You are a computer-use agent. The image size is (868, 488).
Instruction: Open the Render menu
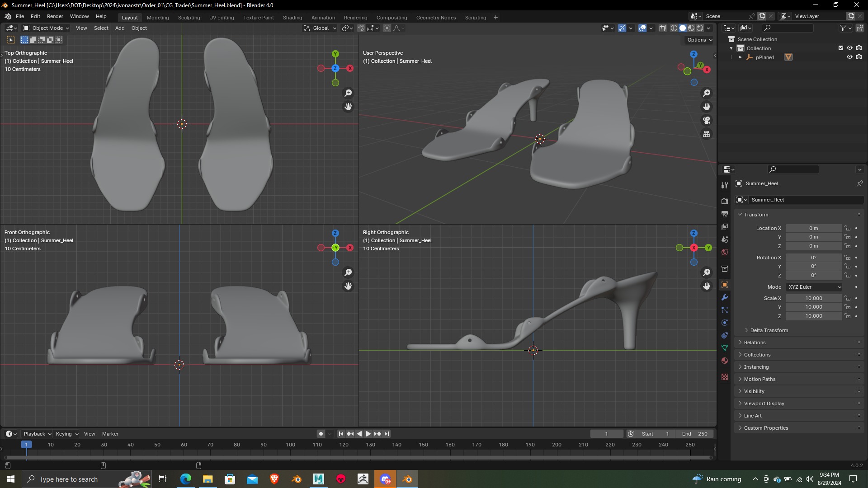point(55,16)
